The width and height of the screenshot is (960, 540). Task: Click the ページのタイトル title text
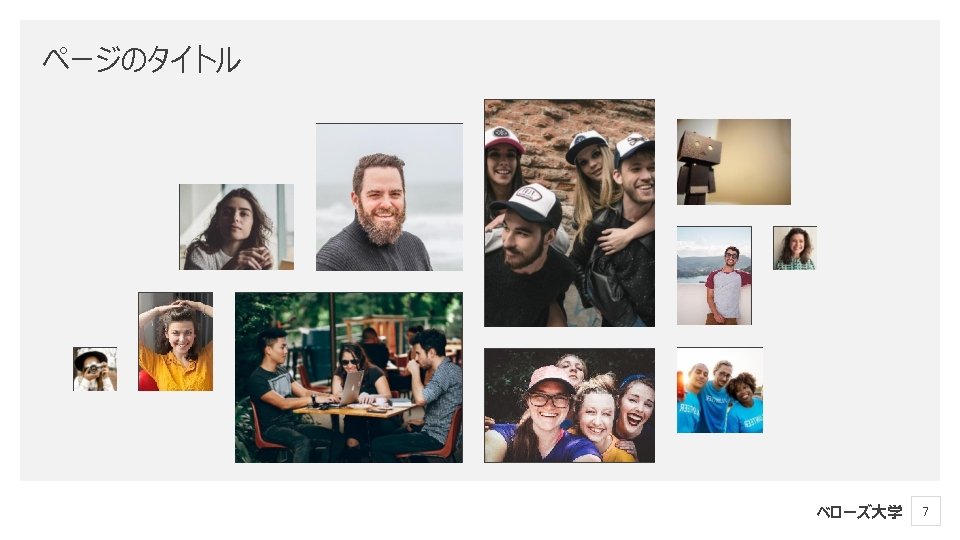coord(141,60)
